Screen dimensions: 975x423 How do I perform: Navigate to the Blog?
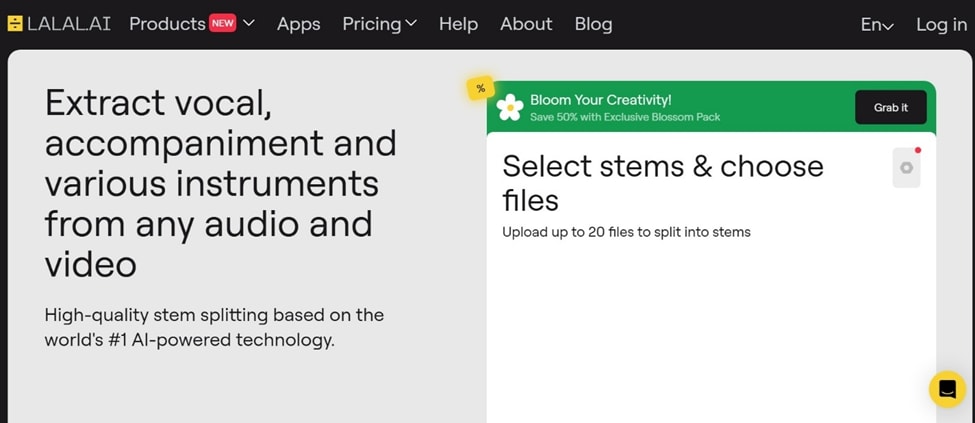click(593, 24)
